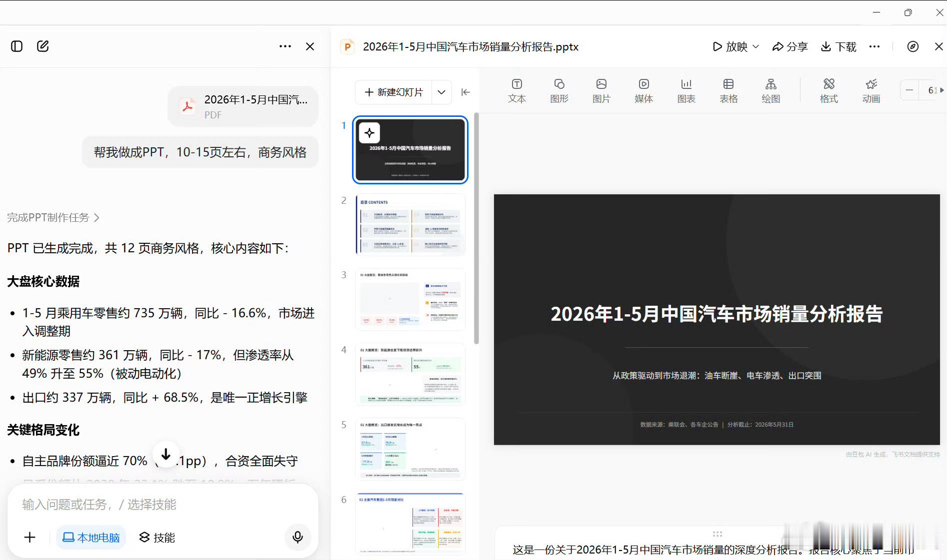Open the 动画 animation tool
Viewport: 947px width, 560px height.
(x=871, y=91)
